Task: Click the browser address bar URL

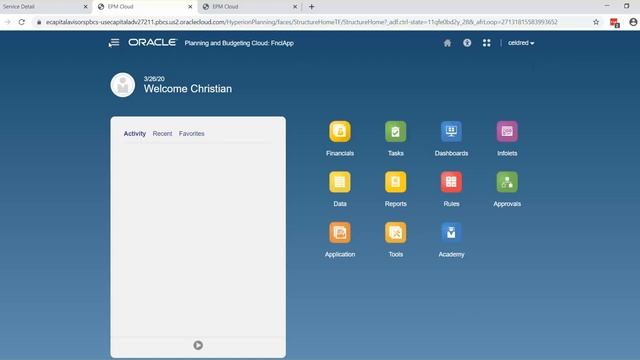Action: [301, 22]
